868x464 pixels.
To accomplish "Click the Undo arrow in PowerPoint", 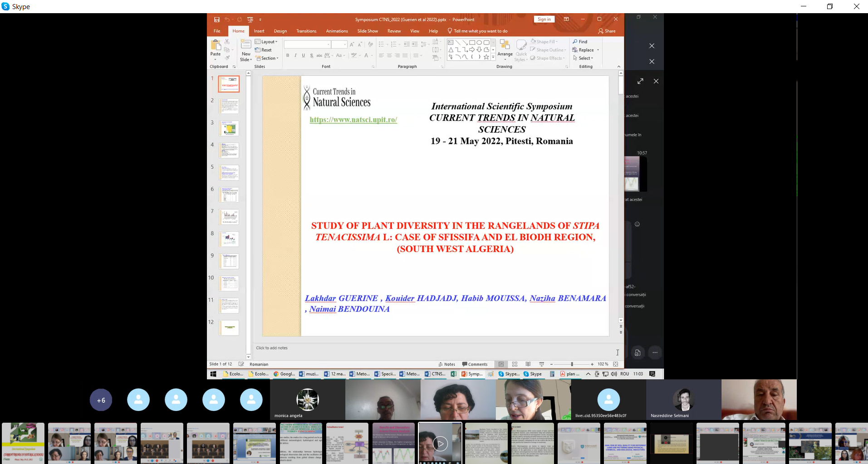I will coord(227,20).
